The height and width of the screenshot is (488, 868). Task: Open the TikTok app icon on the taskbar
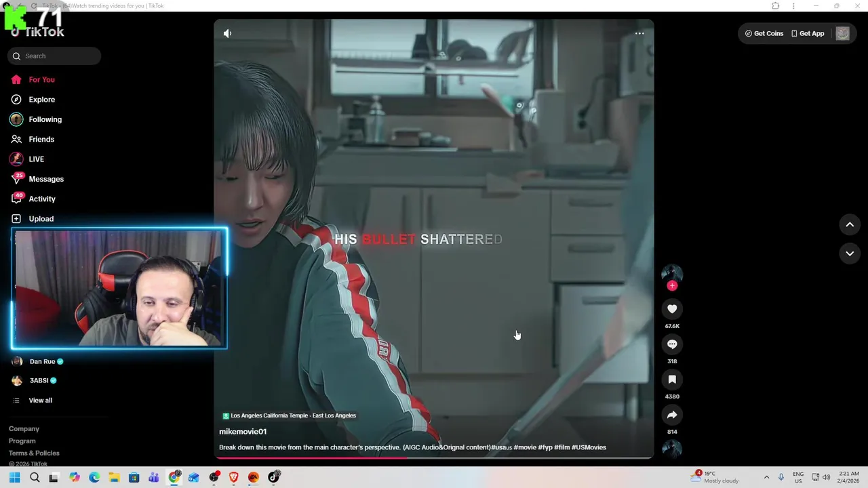[274, 477]
